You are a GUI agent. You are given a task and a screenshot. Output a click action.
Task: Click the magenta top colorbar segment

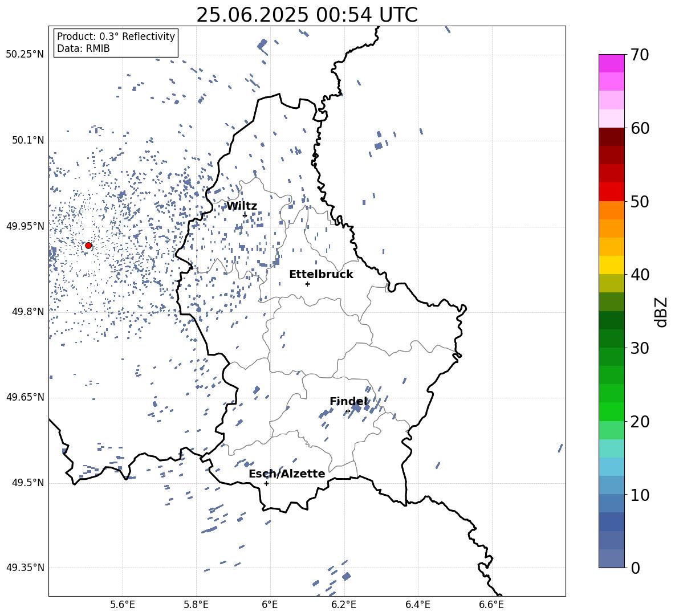611,64
